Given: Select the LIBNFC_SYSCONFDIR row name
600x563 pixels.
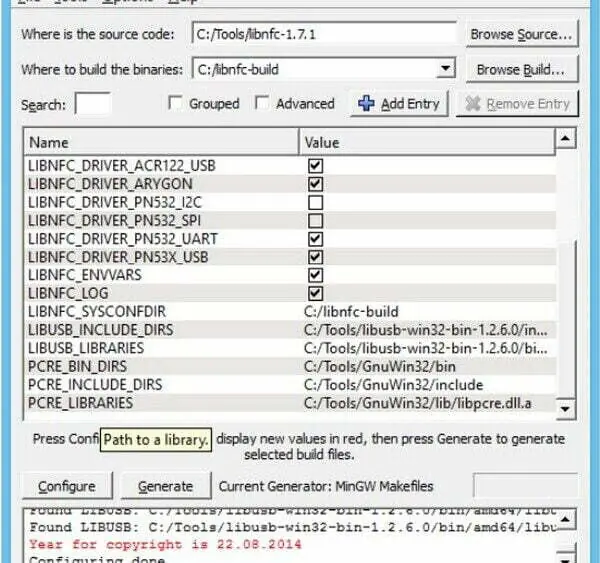Looking at the screenshot, I should point(97,312).
